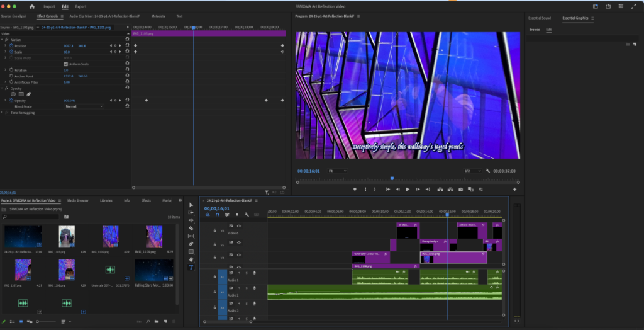The height and width of the screenshot is (330, 644).
Task: Select the Type tool
Action: coord(191,268)
